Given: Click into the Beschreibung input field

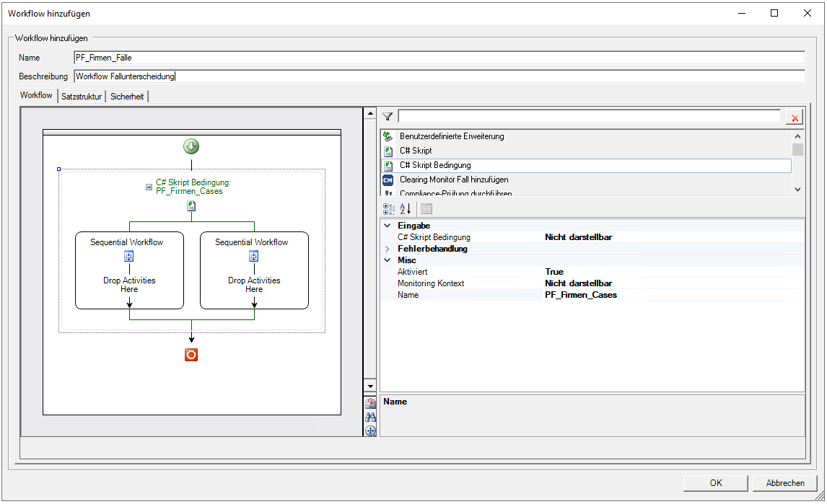Looking at the screenshot, I should 439,76.
